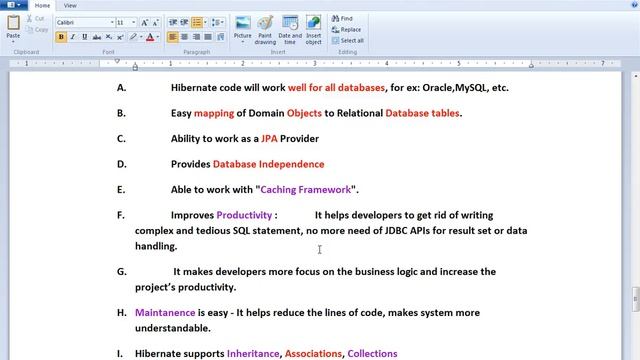Open the font color dropdown arrow

tap(158, 37)
